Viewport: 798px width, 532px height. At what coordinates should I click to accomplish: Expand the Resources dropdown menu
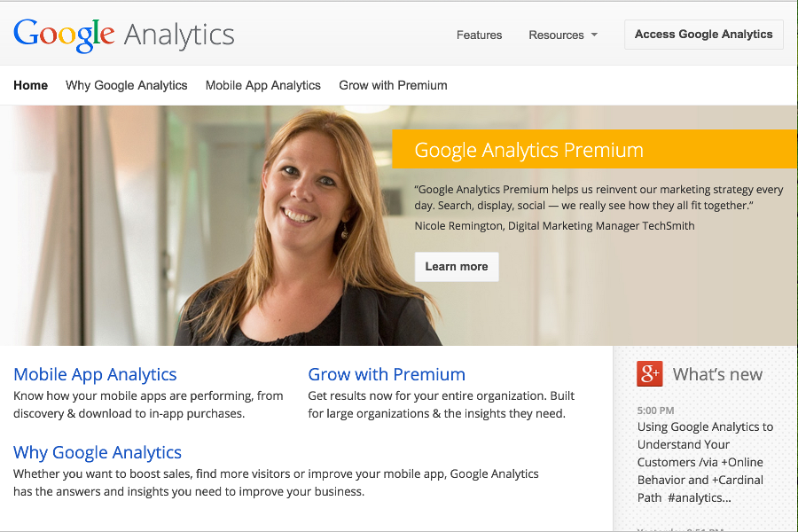click(563, 35)
